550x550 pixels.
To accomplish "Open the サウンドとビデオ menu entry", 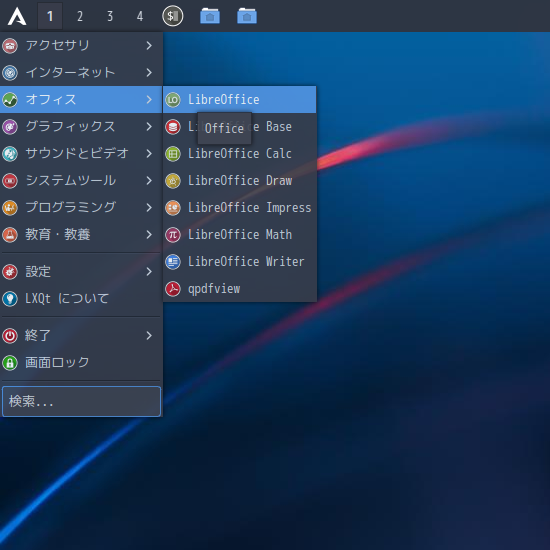I will click(81, 154).
